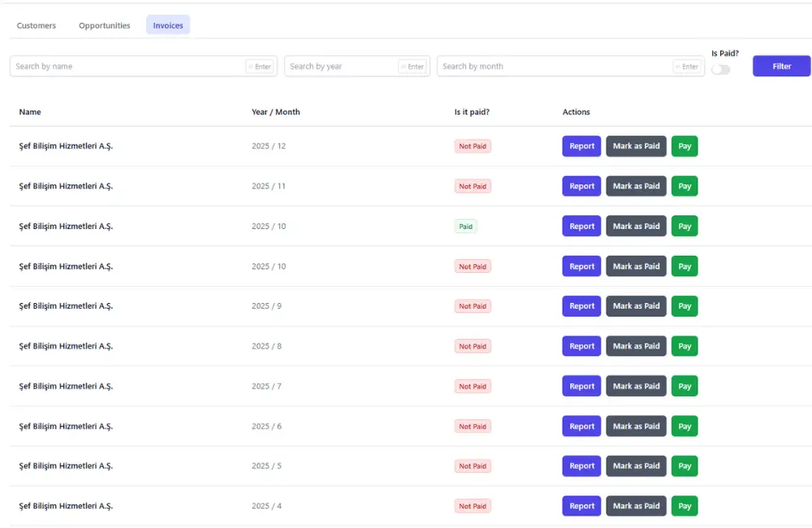Toggle the Is Paid? switch
The width and height of the screenshot is (812, 528).
pyautogui.click(x=721, y=71)
